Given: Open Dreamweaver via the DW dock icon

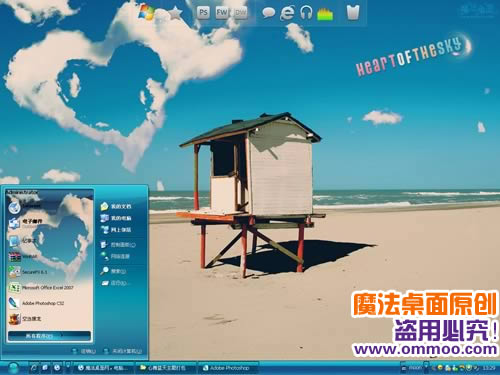Looking at the screenshot, I should coord(240,13).
